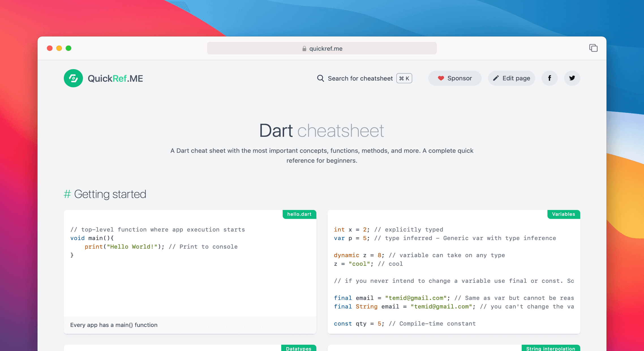Select the pencil icon on Edit page
Image resolution: width=644 pixels, height=351 pixels.
coord(496,78)
